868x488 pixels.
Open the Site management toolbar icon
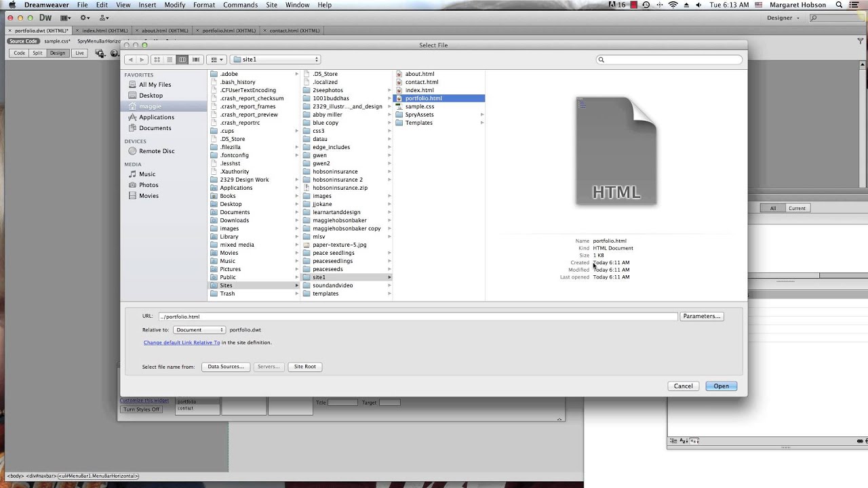104,18
